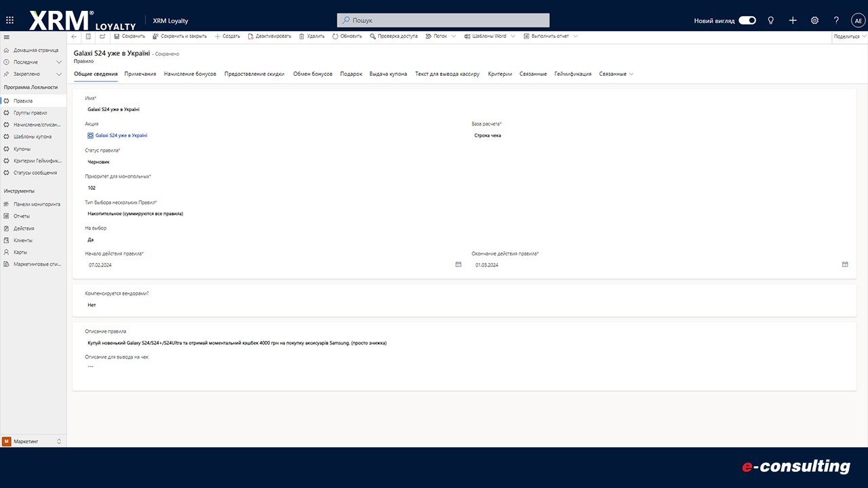
Task: Switch to Общие сведения tab
Action: [96, 74]
